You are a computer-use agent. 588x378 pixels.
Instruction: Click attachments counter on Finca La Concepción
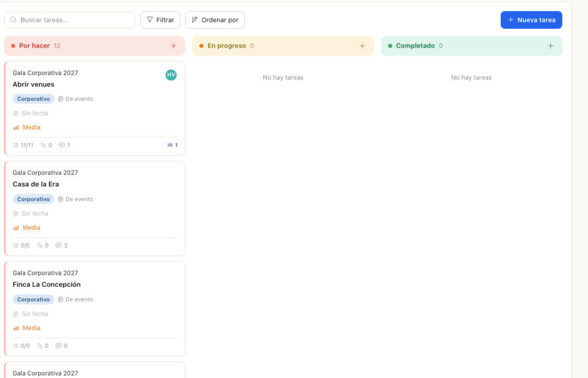pyautogui.click(x=42, y=346)
